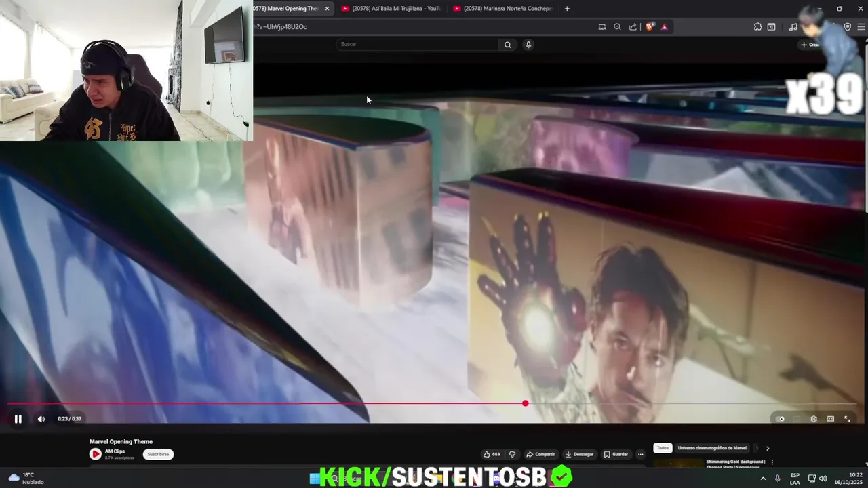Open the Brave Shields lion icon
The image size is (868, 488).
(x=650, y=27)
